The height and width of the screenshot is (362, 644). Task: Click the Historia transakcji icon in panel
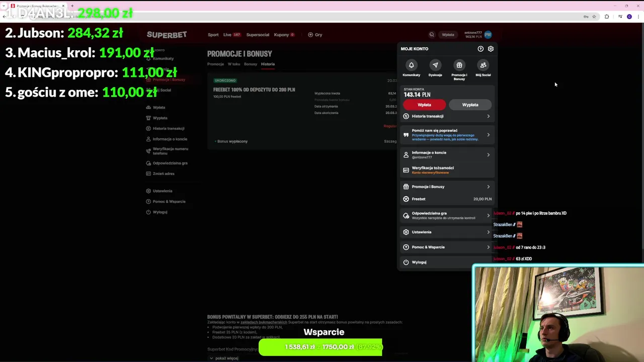pyautogui.click(x=406, y=116)
